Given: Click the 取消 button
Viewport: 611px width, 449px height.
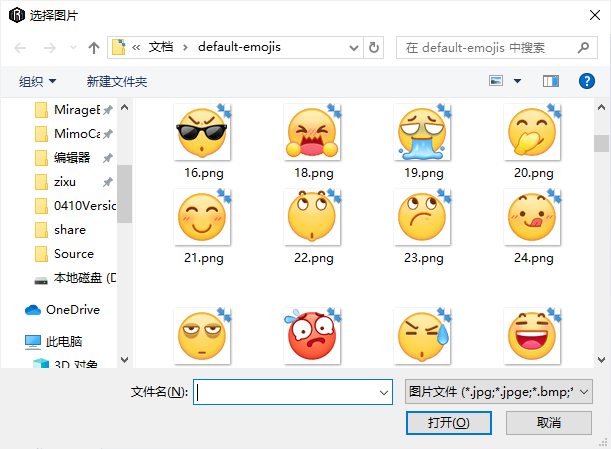Looking at the screenshot, I should [x=549, y=423].
